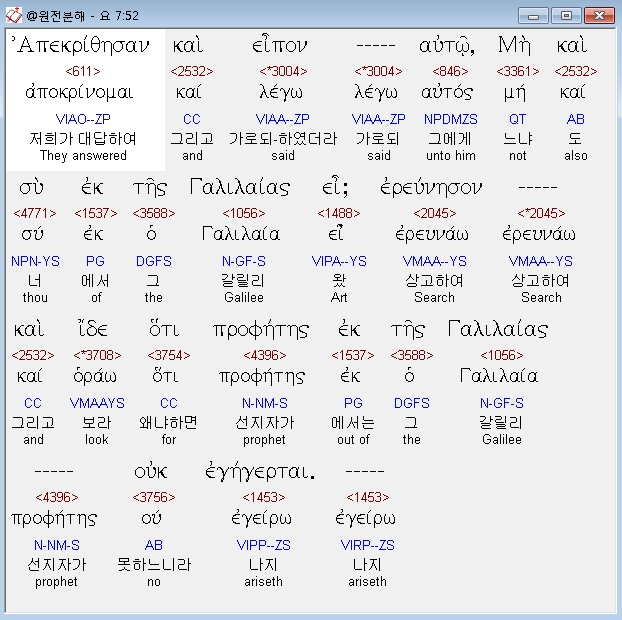Click the window title '@원전분해 - 요 7:52'

[83, 16]
